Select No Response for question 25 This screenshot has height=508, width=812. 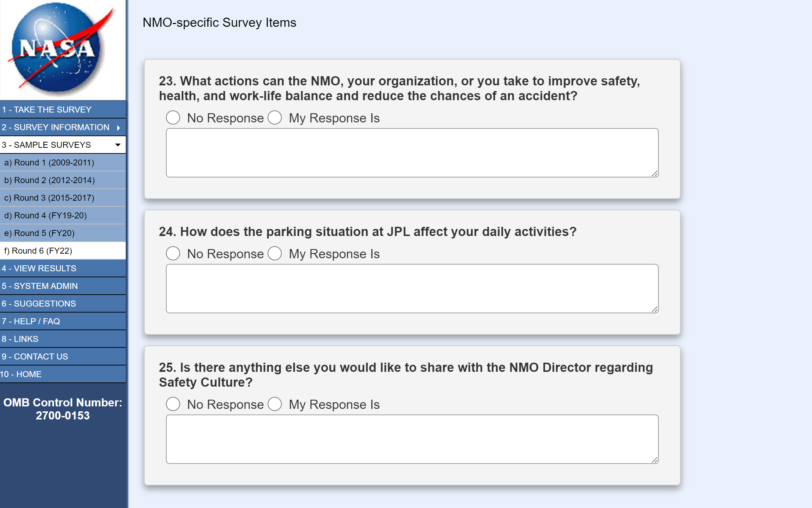point(173,404)
